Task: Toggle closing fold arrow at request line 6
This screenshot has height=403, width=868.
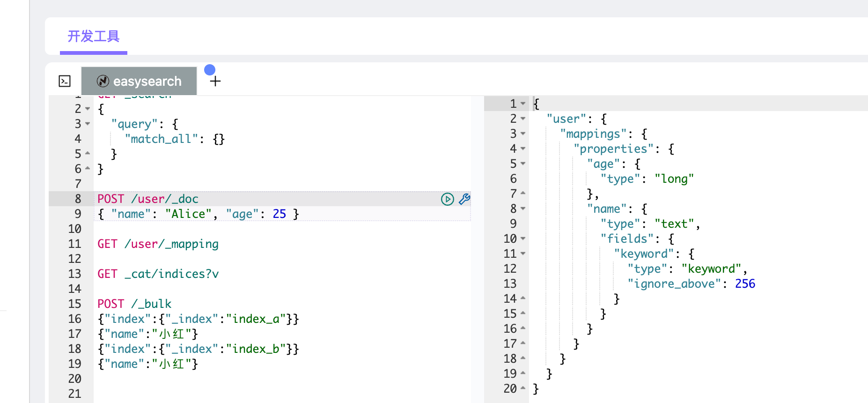Action: pos(88,168)
